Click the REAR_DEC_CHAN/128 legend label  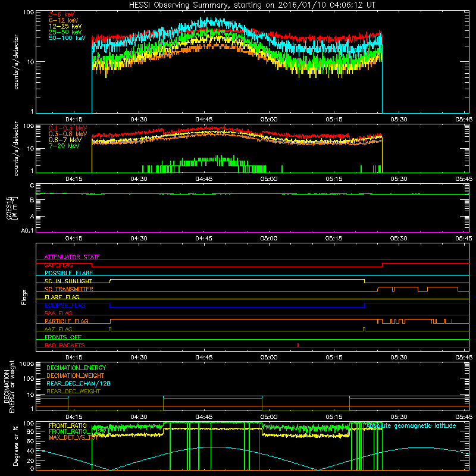click(79, 384)
